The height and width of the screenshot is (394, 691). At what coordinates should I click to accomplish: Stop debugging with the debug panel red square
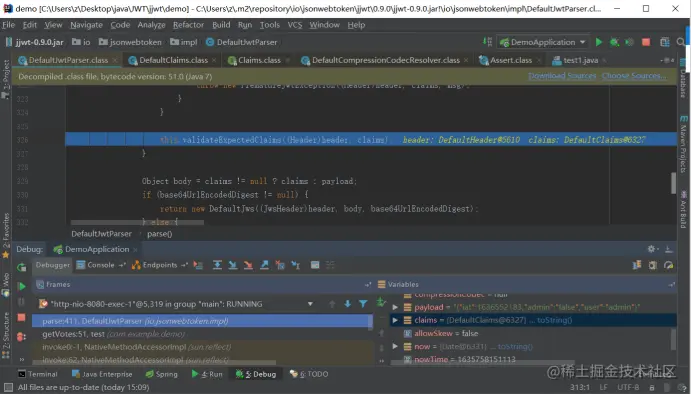click(21, 318)
